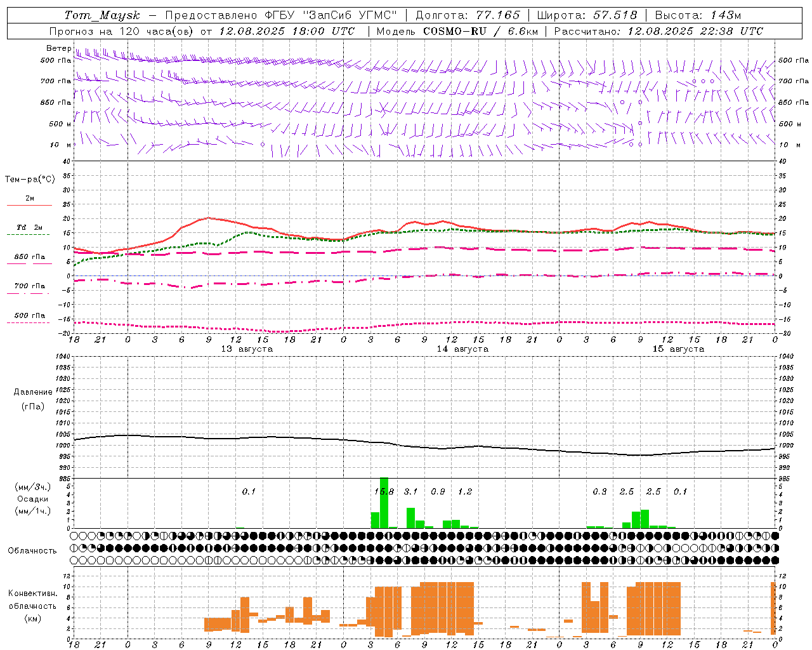Click the "14 августа" date label
The image size is (812, 650).
pyautogui.click(x=462, y=349)
